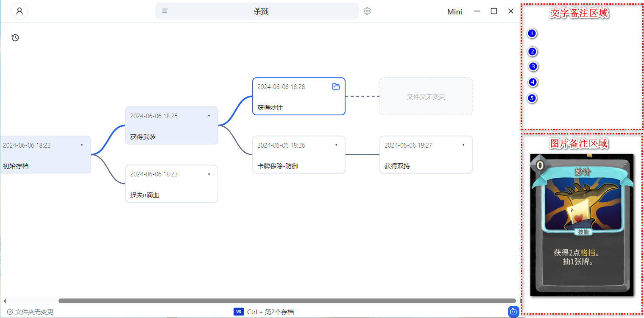Select the 卡牌移除-防御 save node

[299, 155]
